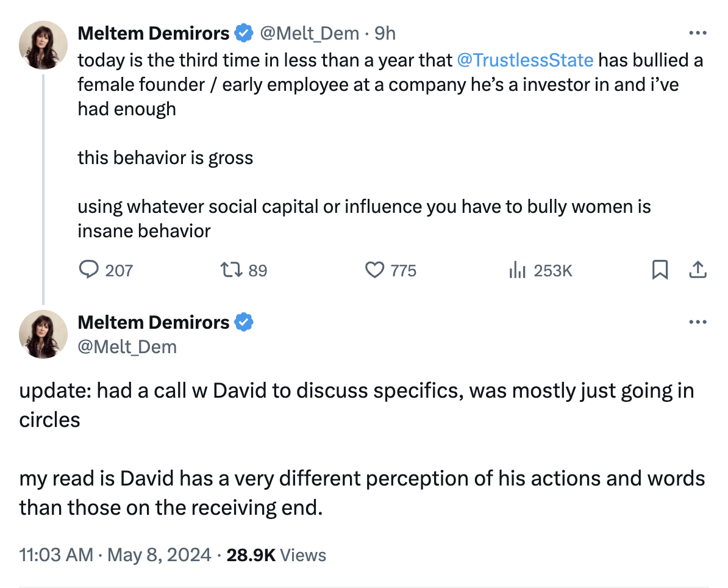Open Meltem Demirors name on first tweet
This screenshot has height=588, width=728.
click(154, 33)
